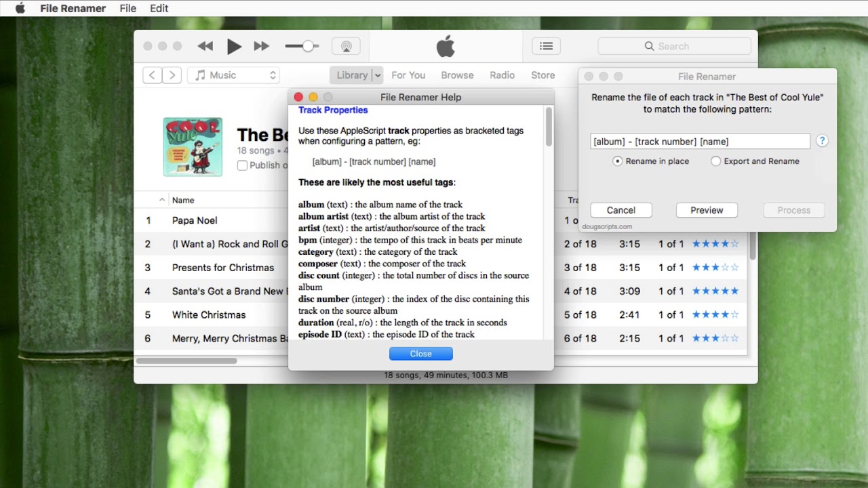The width and height of the screenshot is (868, 488).
Task: Click the iTunes track list vertical scrollbar
Action: [x=752, y=245]
